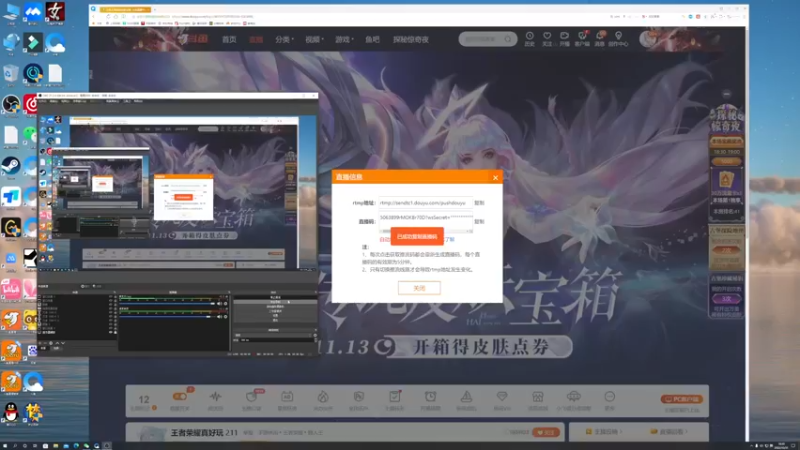
Task: Click the rtmp地址 input field
Action: [426, 203]
